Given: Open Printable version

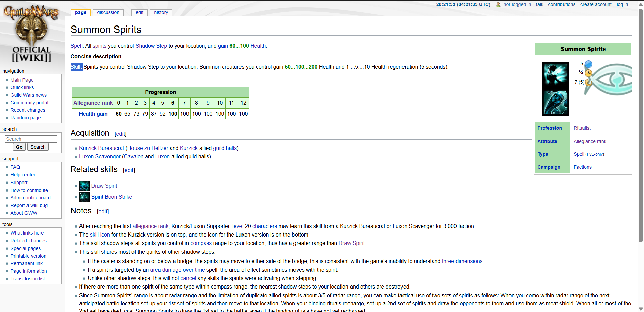Looking at the screenshot, I should 29,256.
